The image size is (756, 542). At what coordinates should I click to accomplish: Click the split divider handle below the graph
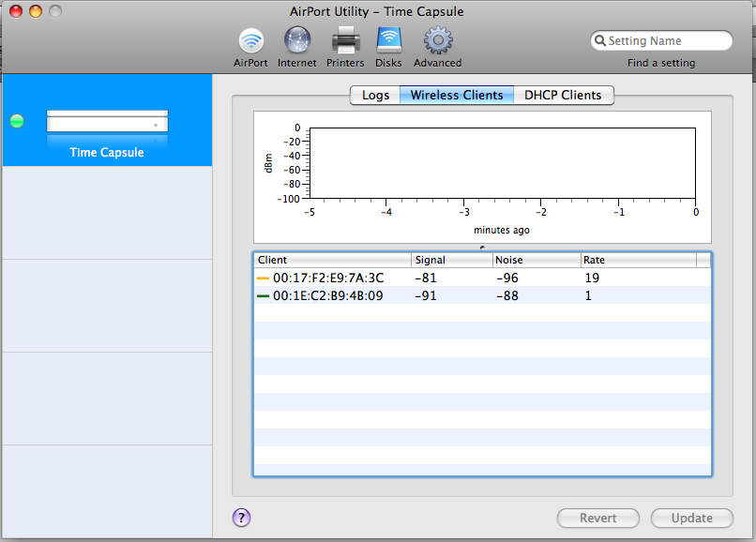482,248
